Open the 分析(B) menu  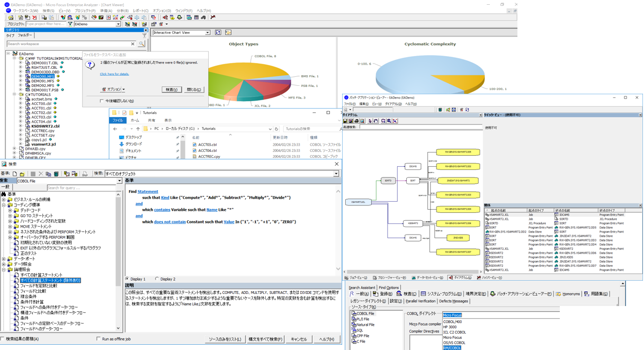[122, 11]
